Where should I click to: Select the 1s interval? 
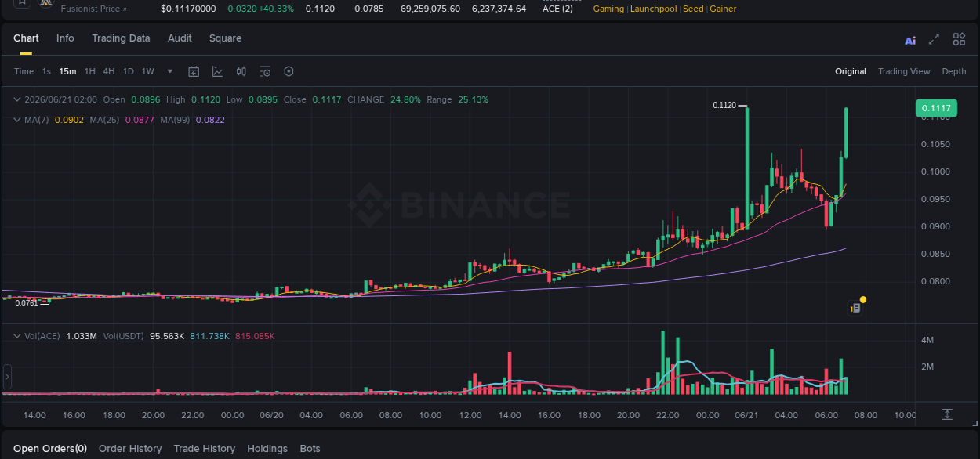click(46, 71)
